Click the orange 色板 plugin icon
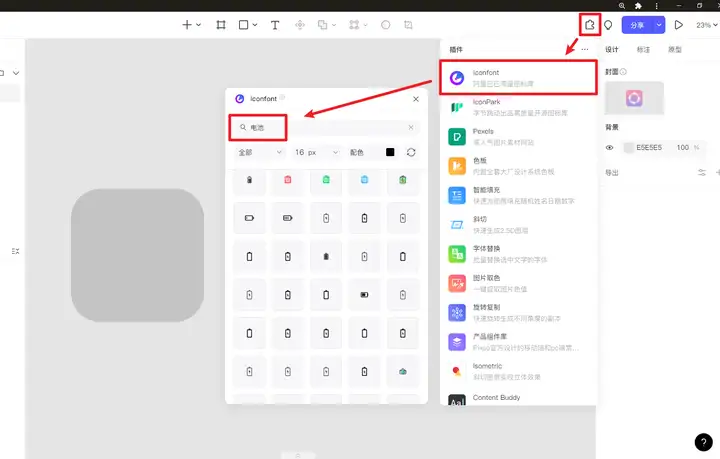The height and width of the screenshot is (459, 720). [x=457, y=166]
